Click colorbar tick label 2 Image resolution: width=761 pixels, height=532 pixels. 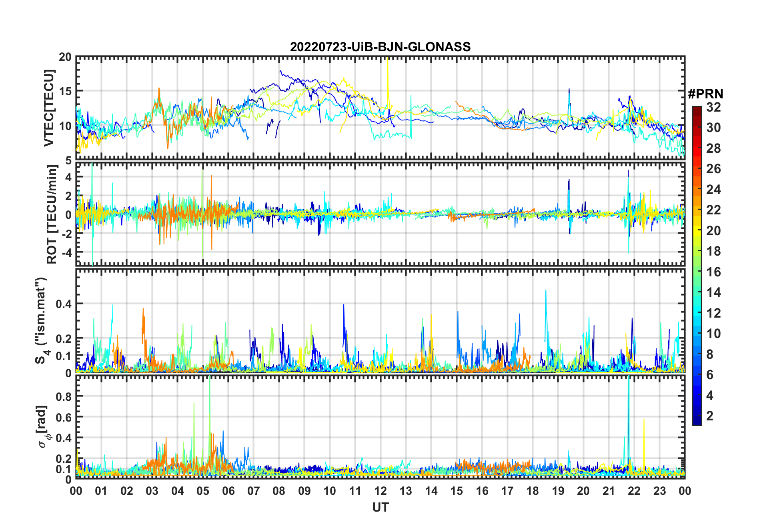[x=710, y=416]
